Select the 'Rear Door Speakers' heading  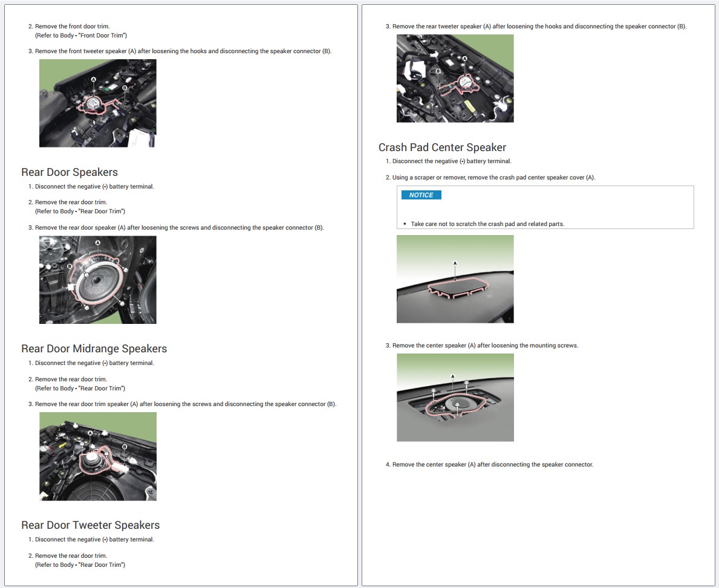pos(70,172)
